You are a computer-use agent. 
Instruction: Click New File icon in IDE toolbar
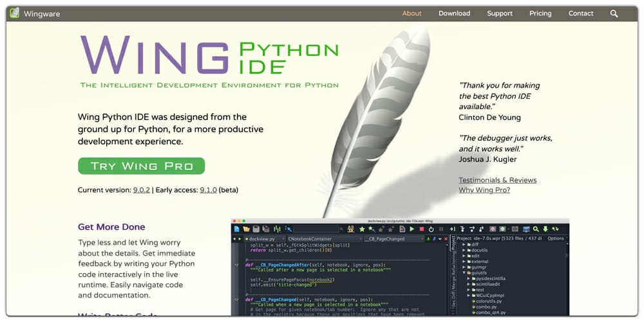pos(236,229)
